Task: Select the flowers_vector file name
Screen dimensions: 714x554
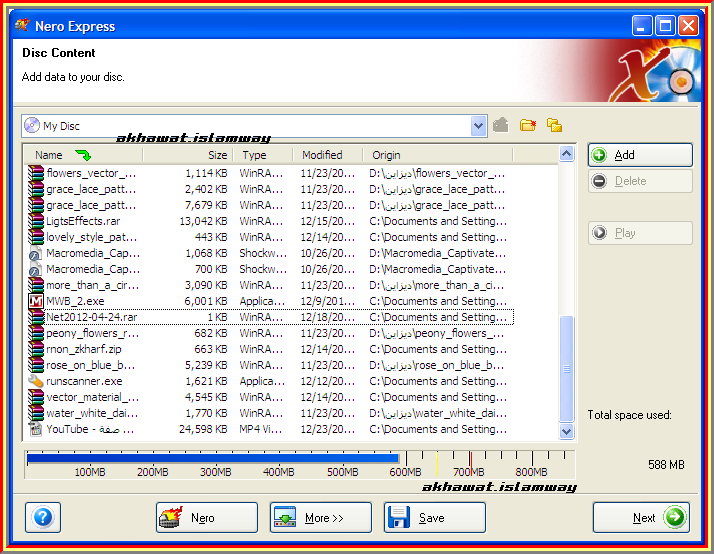Action: click(92, 173)
